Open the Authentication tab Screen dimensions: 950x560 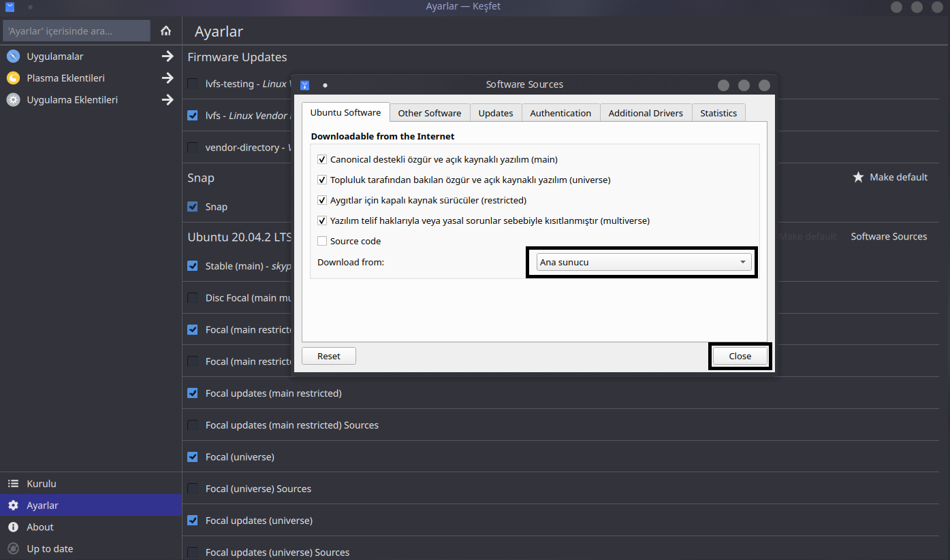[x=560, y=113]
